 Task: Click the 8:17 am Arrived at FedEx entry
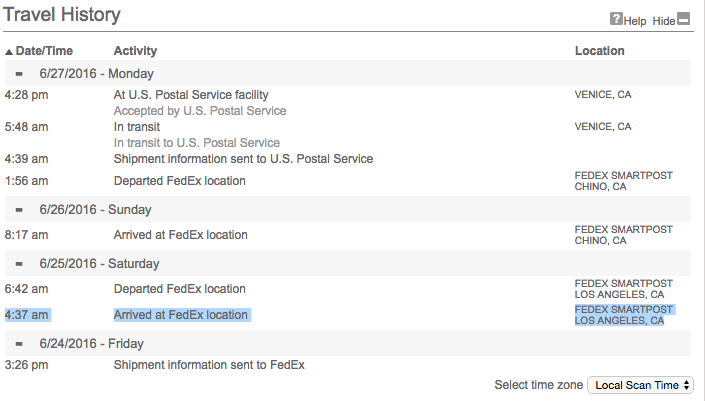181,235
